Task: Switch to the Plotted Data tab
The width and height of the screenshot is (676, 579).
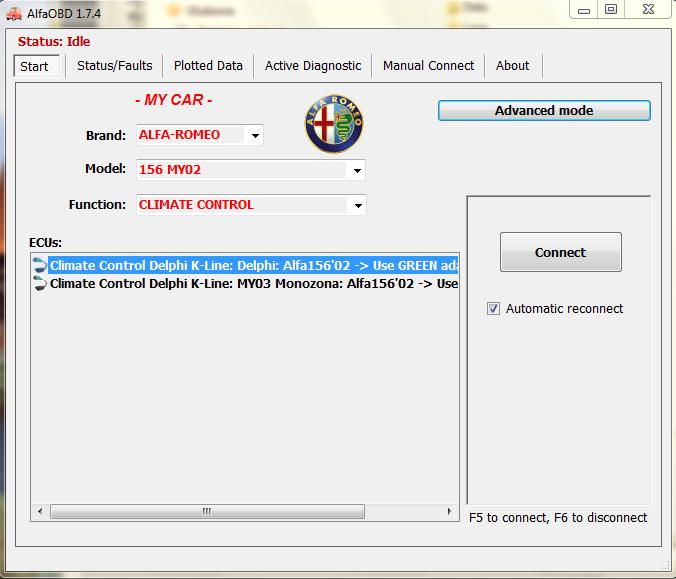Action: [x=208, y=66]
